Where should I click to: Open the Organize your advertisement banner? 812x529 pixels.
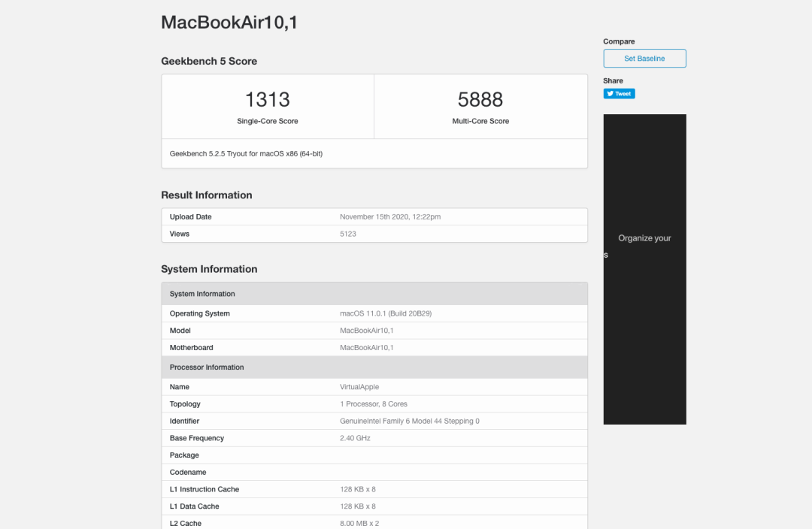pyautogui.click(x=644, y=269)
